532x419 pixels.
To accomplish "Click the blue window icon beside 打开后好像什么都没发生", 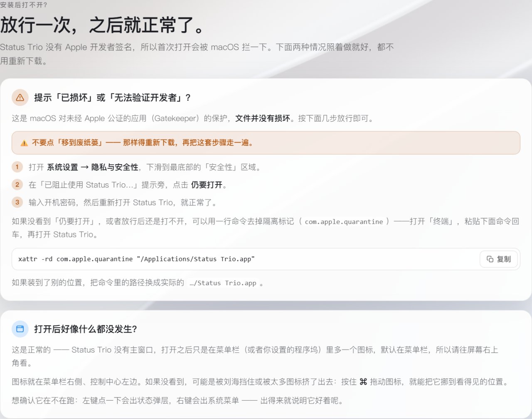I will 20,329.
